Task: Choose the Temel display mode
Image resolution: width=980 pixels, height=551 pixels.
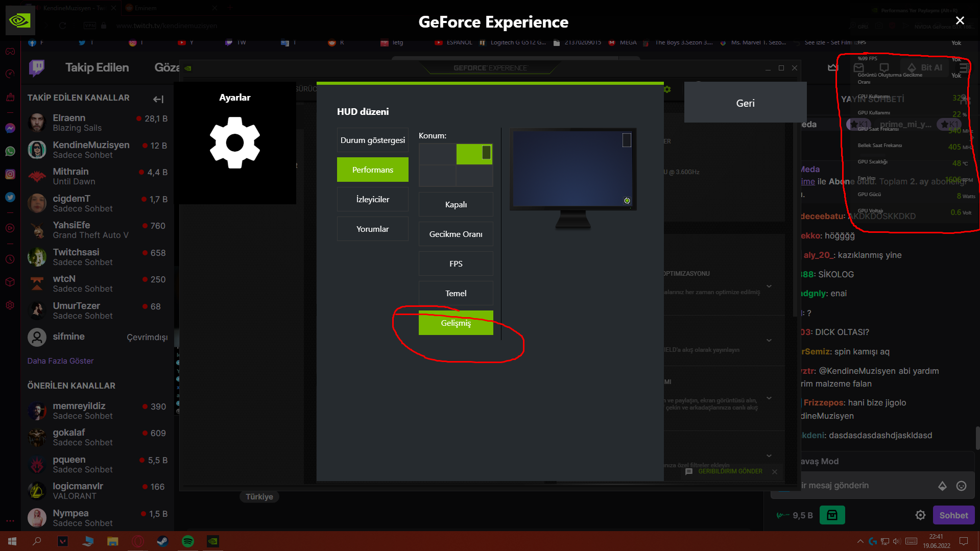Action: point(456,293)
